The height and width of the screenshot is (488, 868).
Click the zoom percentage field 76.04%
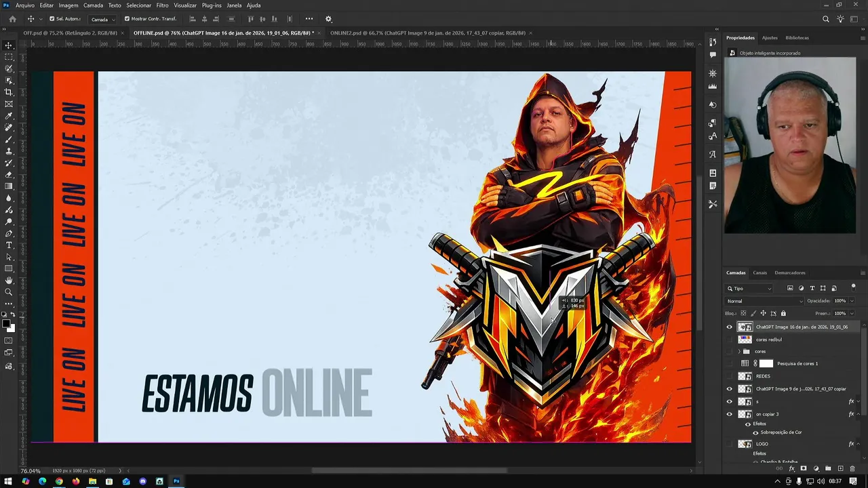tap(31, 470)
